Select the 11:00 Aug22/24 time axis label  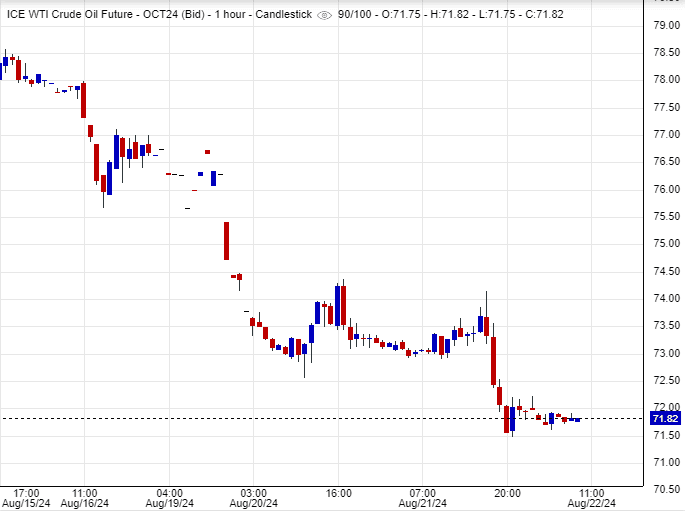592,498
